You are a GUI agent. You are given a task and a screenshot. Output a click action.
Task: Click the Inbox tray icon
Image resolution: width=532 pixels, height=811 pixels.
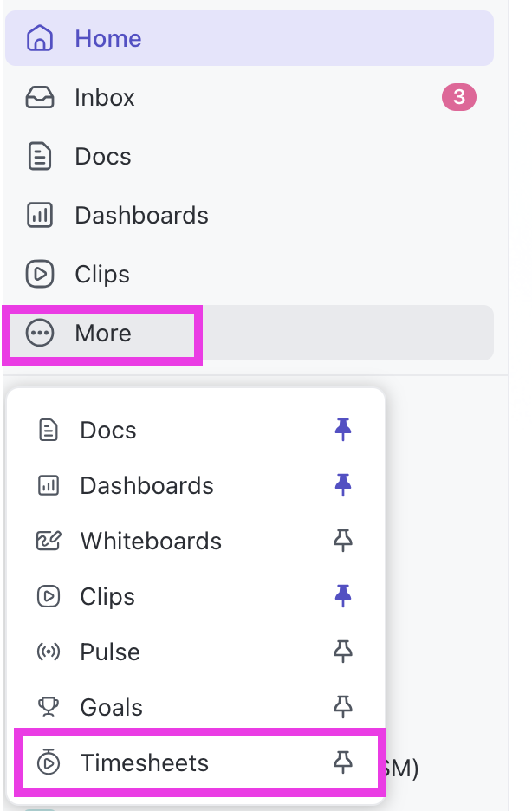click(x=40, y=98)
